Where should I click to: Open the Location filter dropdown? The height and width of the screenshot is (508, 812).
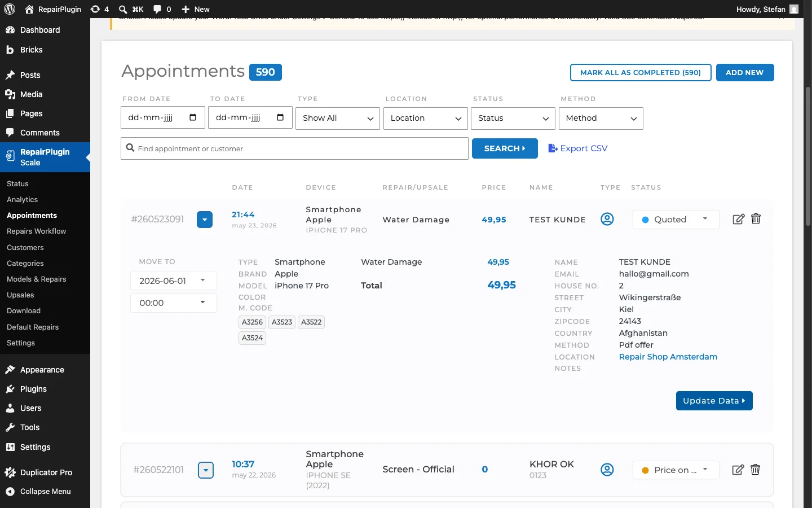point(426,118)
